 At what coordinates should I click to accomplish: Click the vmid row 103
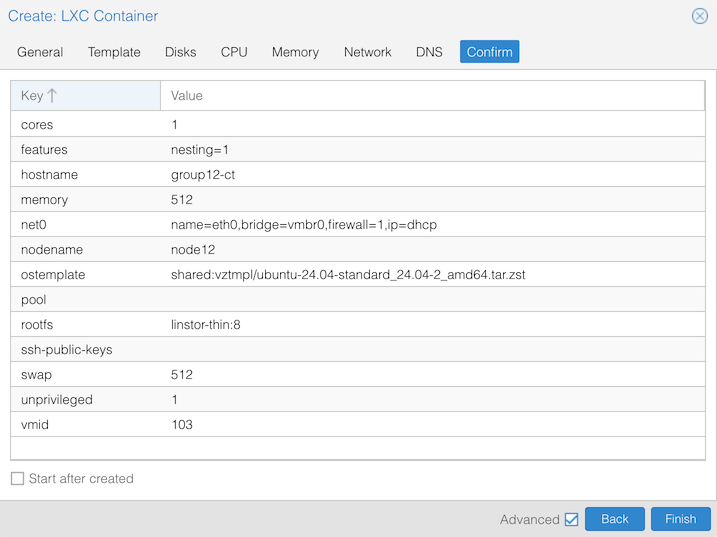coord(182,425)
